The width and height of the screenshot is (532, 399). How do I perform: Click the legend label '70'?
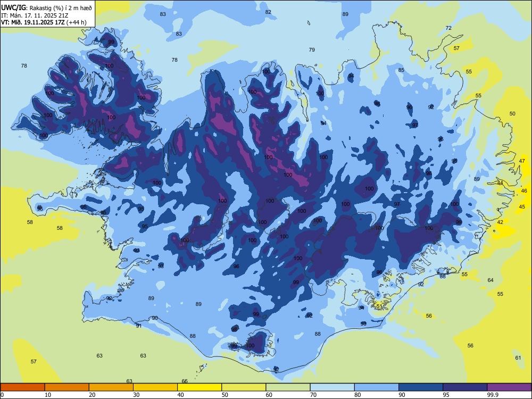[x=313, y=395]
